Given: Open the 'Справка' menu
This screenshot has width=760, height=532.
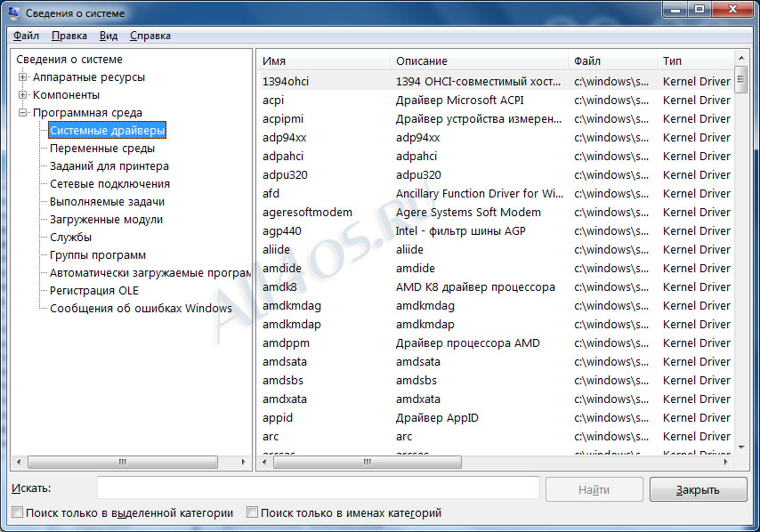Looking at the screenshot, I should click(x=150, y=36).
